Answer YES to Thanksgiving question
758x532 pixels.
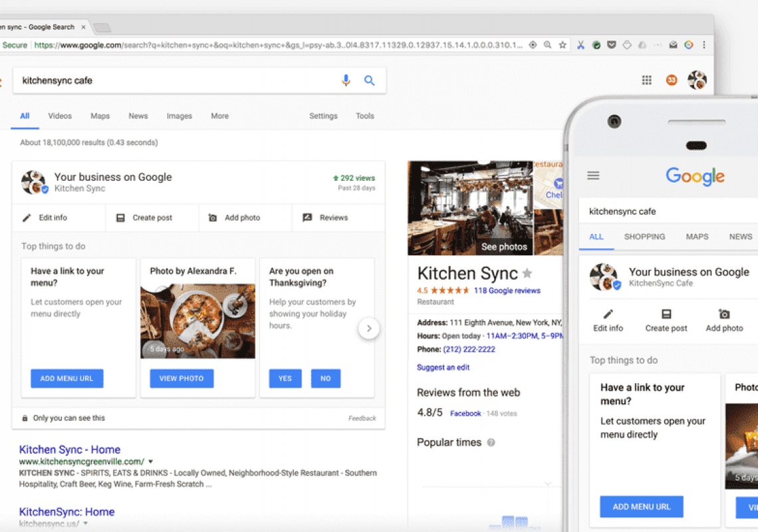pos(285,378)
